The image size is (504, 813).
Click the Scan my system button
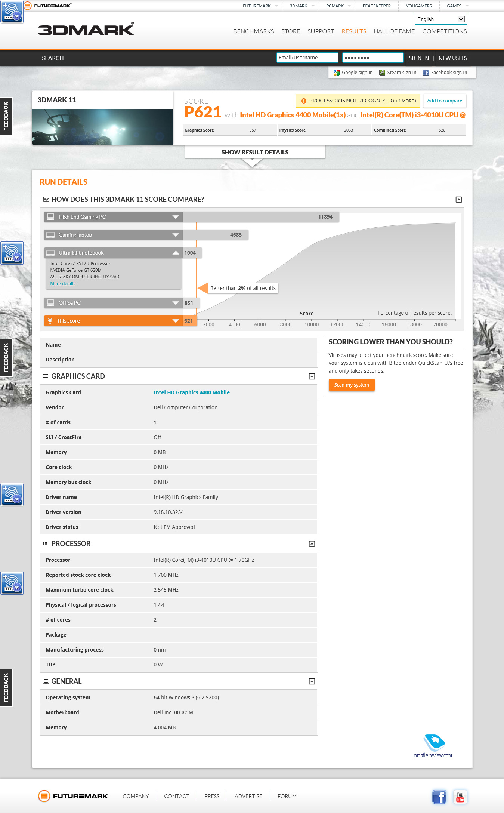point(351,385)
